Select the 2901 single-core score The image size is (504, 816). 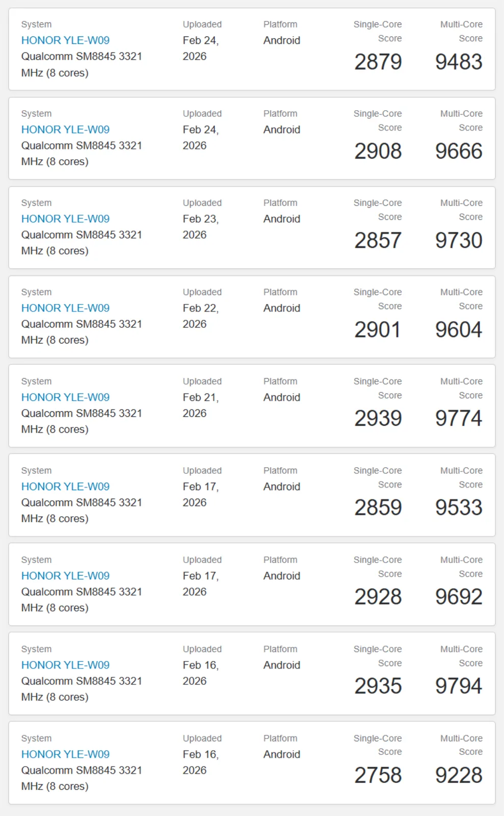coord(378,330)
